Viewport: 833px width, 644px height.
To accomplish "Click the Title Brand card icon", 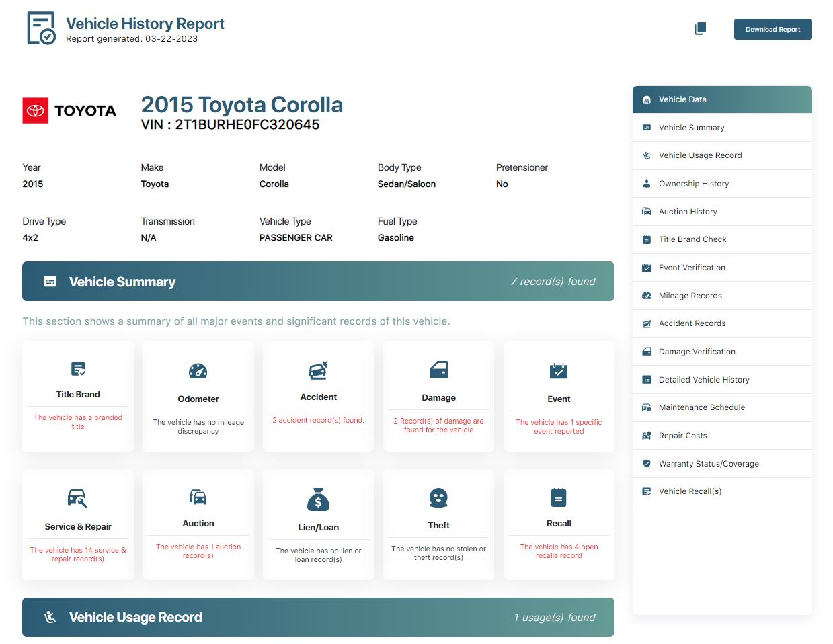I will coord(78,369).
